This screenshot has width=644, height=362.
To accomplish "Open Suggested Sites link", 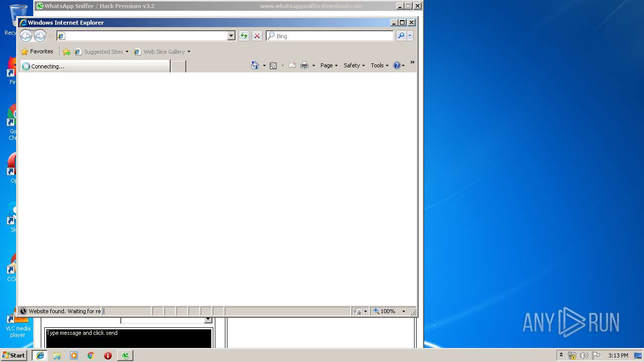I will [99, 51].
